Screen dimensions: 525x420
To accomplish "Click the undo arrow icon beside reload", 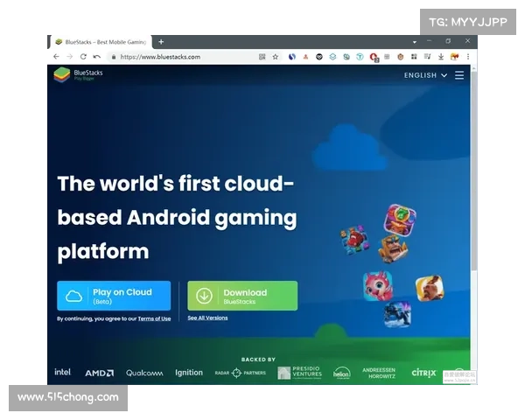I will (x=97, y=57).
